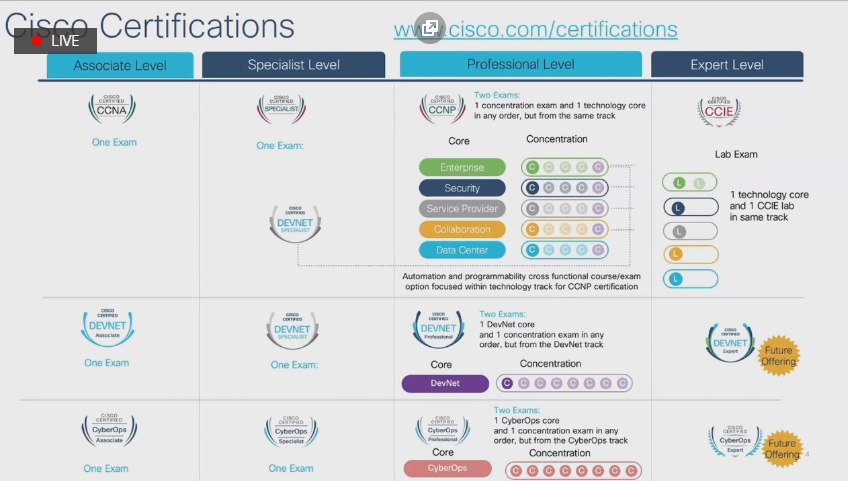Click the DevNet Specialist badge in top row
Image resolution: width=848 pixels, height=481 pixels.
click(295, 223)
